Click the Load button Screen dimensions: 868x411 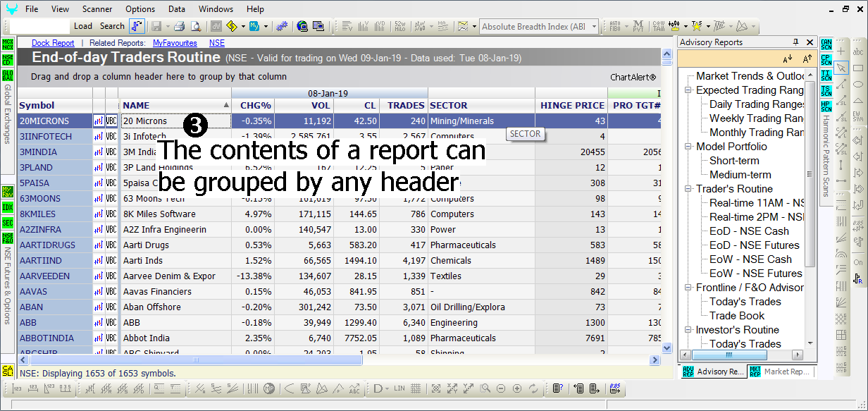pos(83,26)
